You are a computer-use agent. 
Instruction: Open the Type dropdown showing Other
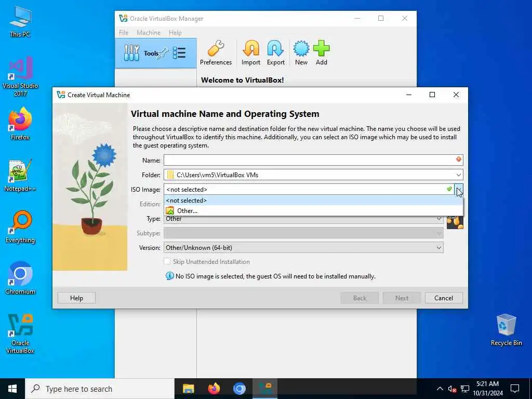coord(303,219)
